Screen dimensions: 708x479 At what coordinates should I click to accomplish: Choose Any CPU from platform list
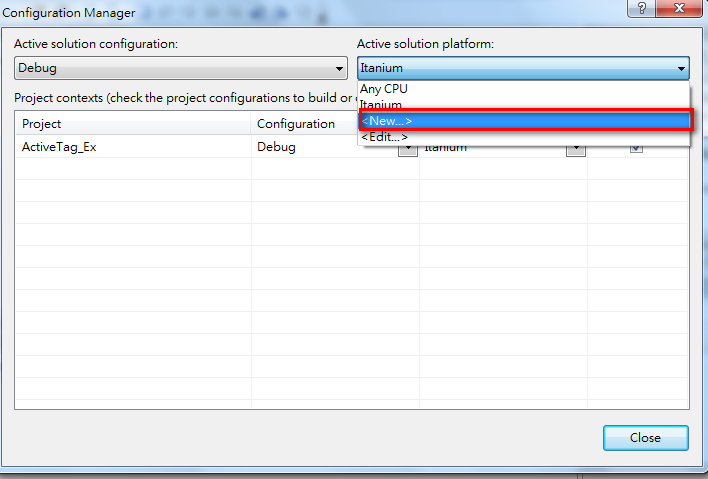pos(385,89)
